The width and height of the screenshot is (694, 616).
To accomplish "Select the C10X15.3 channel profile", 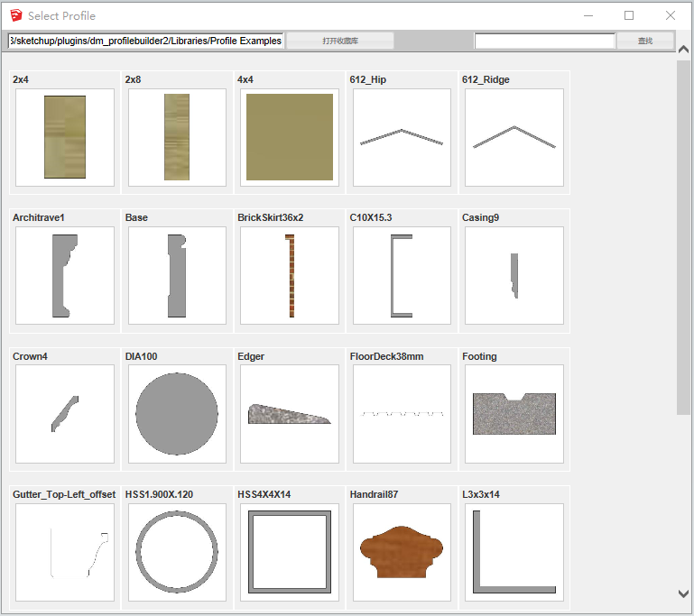I will (x=402, y=275).
